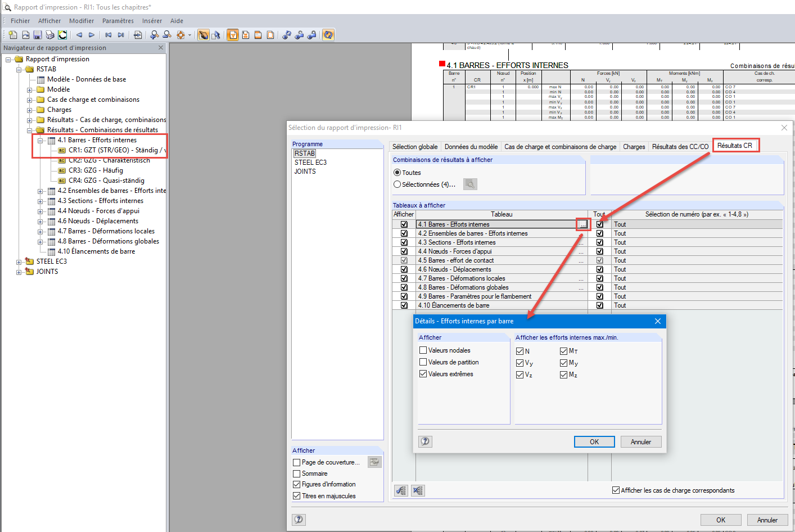Select 4.10 Élancements de barre tree item
This screenshot has height=532, width=795.
(96, 251)
